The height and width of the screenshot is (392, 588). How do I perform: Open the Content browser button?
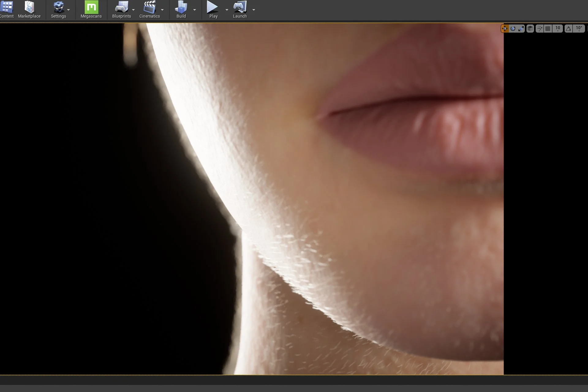click(6, 10)
